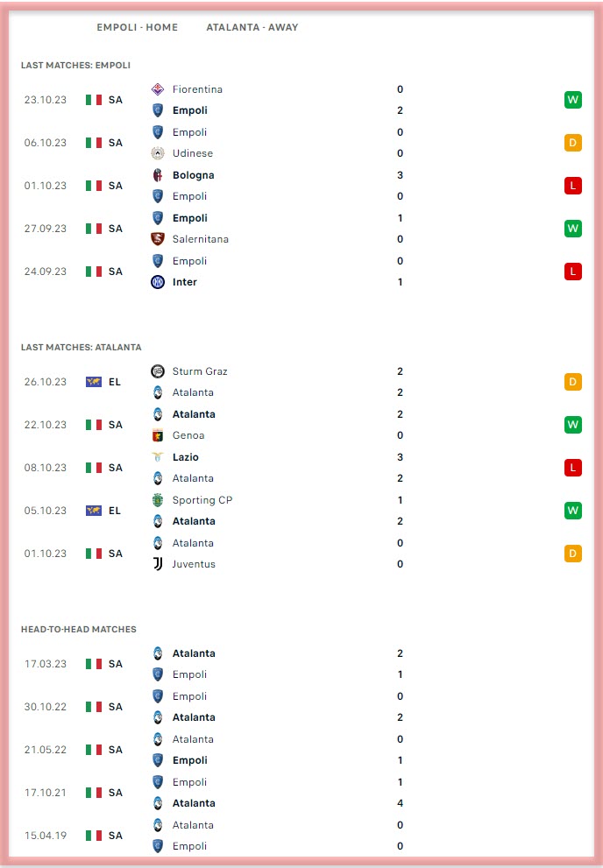Click the green W badge for Fiorentina match

tap(573, 100)
